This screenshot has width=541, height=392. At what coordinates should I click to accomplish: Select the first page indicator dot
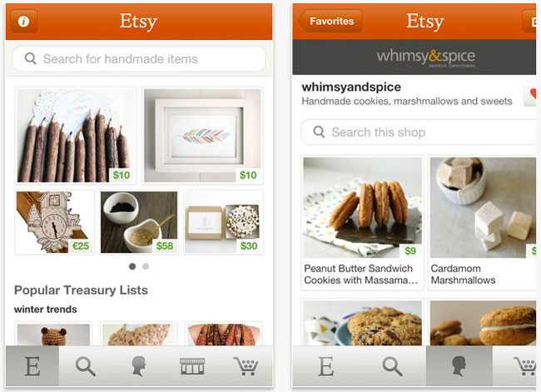point(132,266)
